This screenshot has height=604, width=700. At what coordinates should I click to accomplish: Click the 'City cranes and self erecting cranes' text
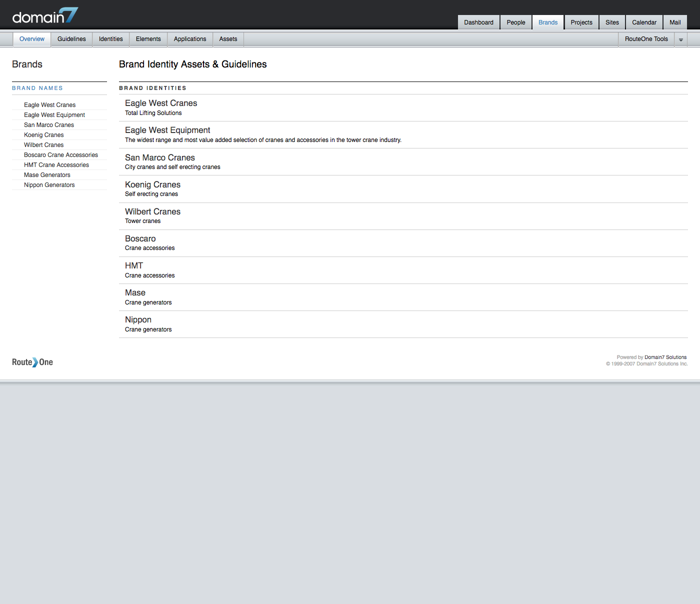[x=172, y=167]
